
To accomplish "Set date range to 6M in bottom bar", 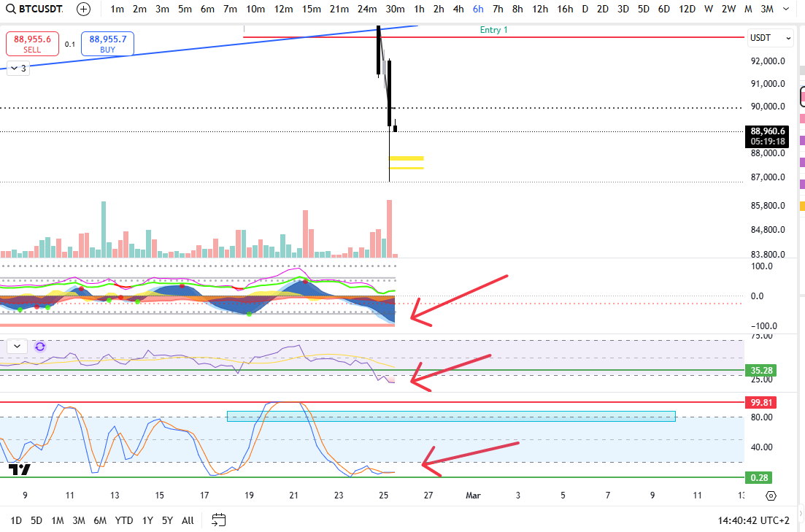I will 100,520.
